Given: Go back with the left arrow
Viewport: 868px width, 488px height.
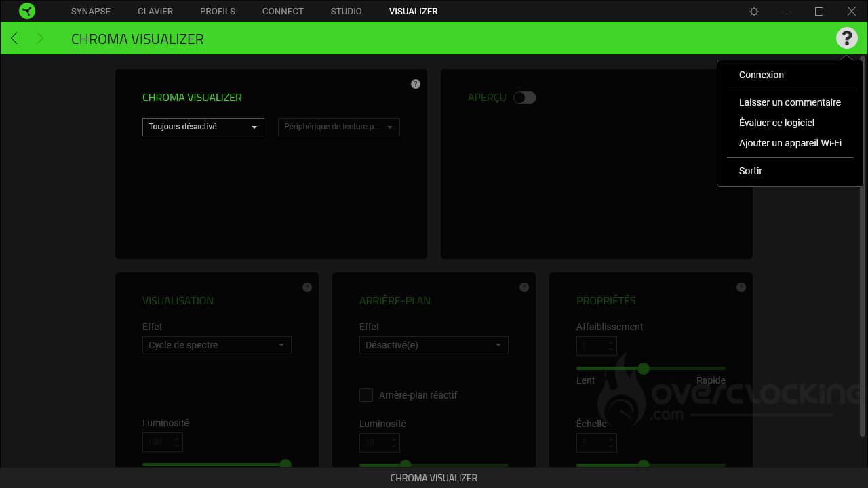Looking at the screenshot, I should 14,38.
